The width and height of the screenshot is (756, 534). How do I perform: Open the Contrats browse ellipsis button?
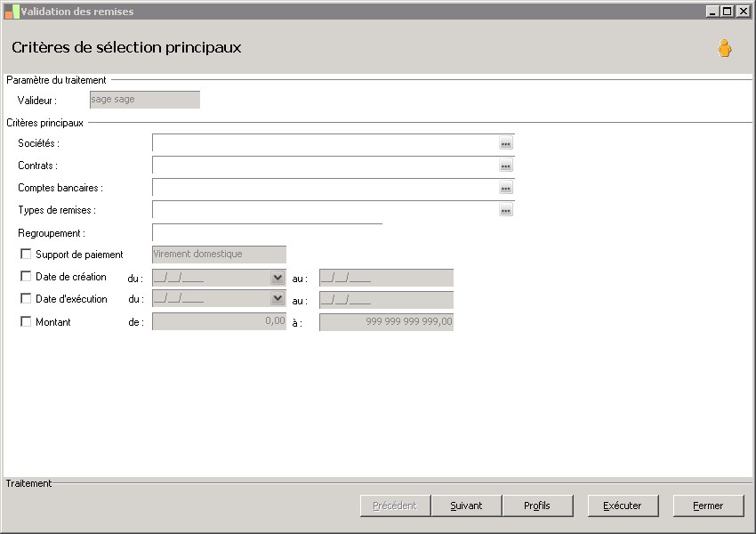tap(505, 166)
